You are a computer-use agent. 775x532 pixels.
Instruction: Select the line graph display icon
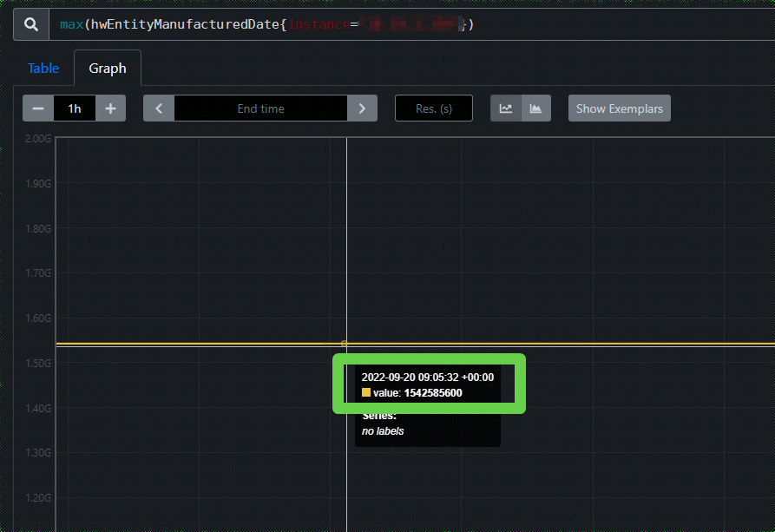coord(506,108)
